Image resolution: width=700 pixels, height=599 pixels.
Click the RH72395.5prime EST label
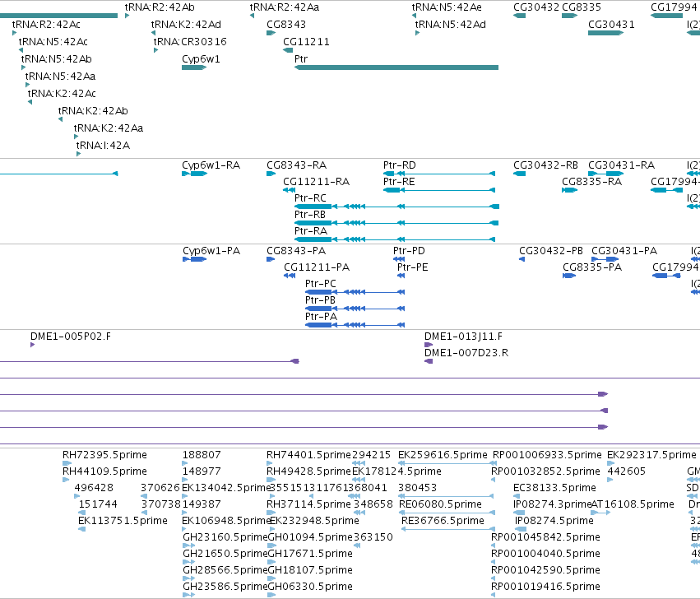104,455
